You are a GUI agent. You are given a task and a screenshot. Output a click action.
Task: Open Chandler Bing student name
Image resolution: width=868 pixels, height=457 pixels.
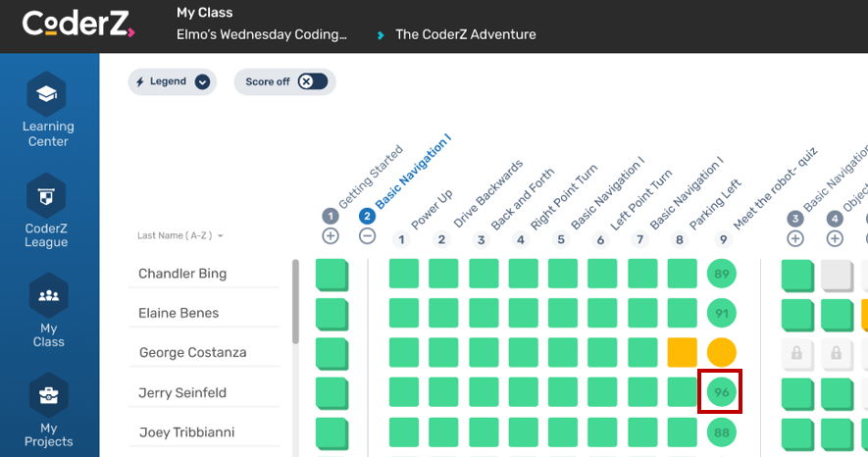click(x=182, y=274)
